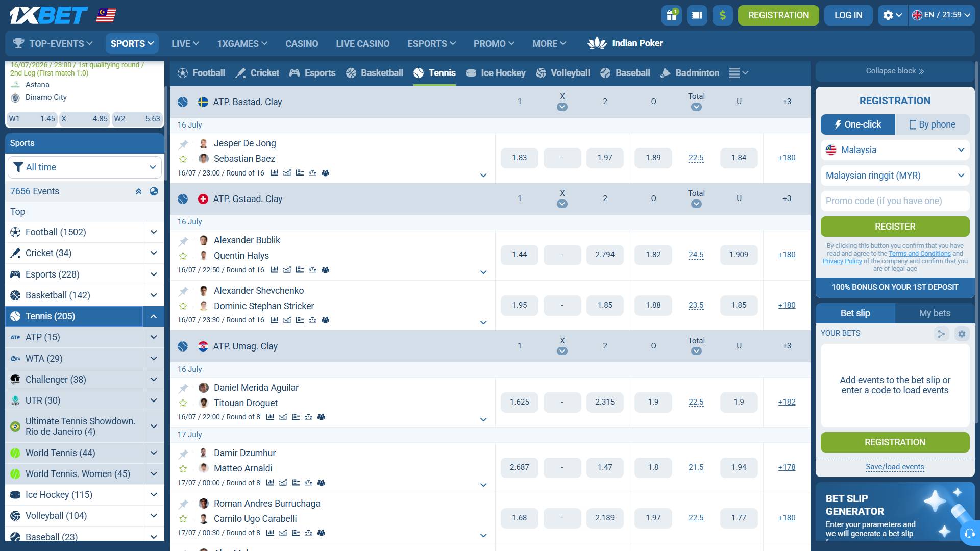This screenshot has width=980, height=551.
Task: Open the support chat headset icon
Action: click(968, 534)
